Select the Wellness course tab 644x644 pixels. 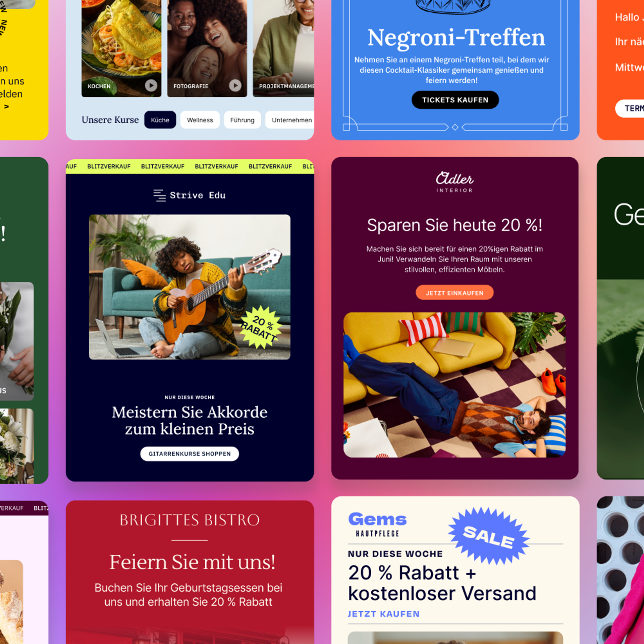click(200, 120)
